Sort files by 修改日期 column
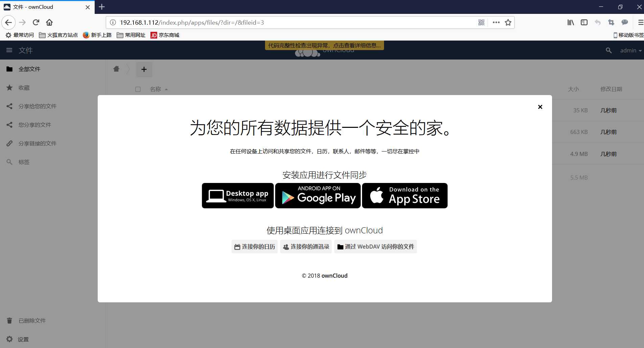644x348 pixels. point(611,89)
